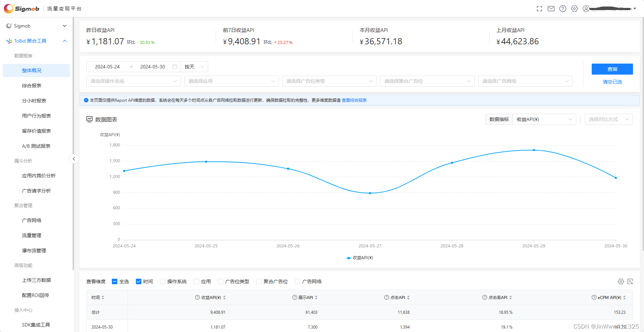644x332 pixels.
Task: Click the page vertical scrollbar
Action: [x=643, y=134]
